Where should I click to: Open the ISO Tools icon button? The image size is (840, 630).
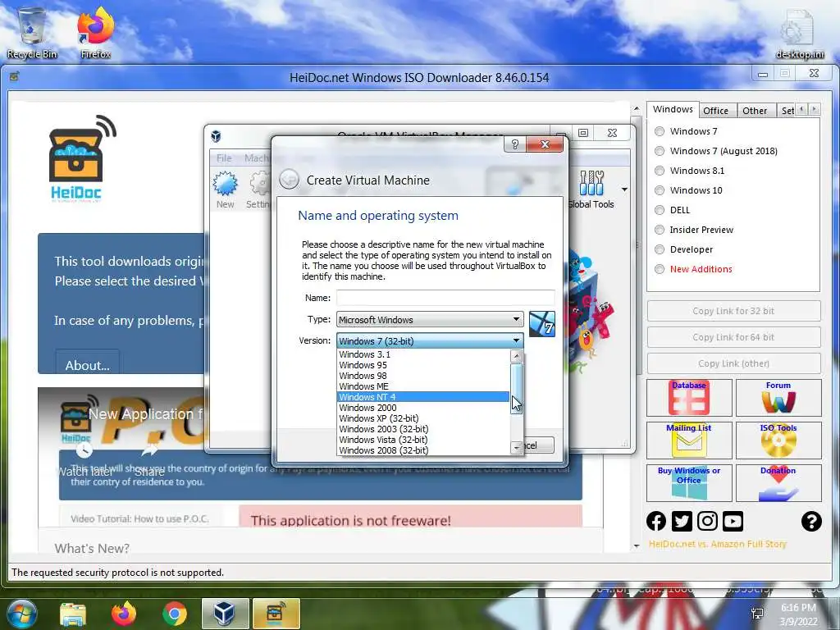(778, 441)
